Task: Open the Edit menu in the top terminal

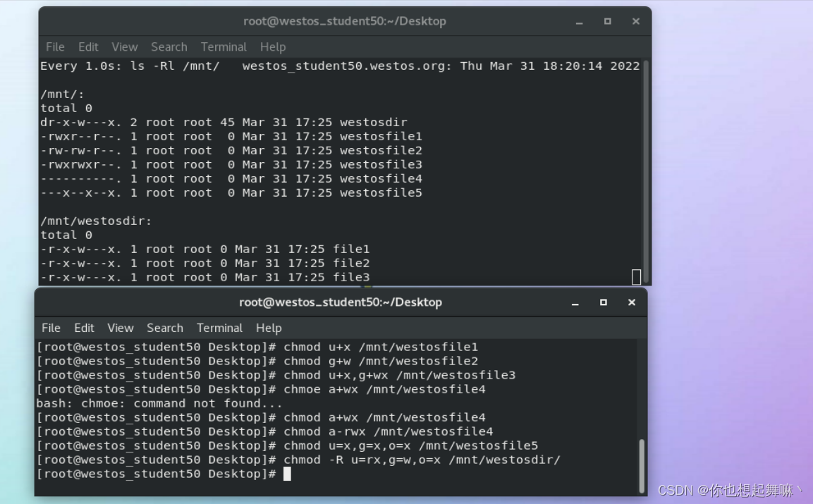Action: click(x=88, y=47)
